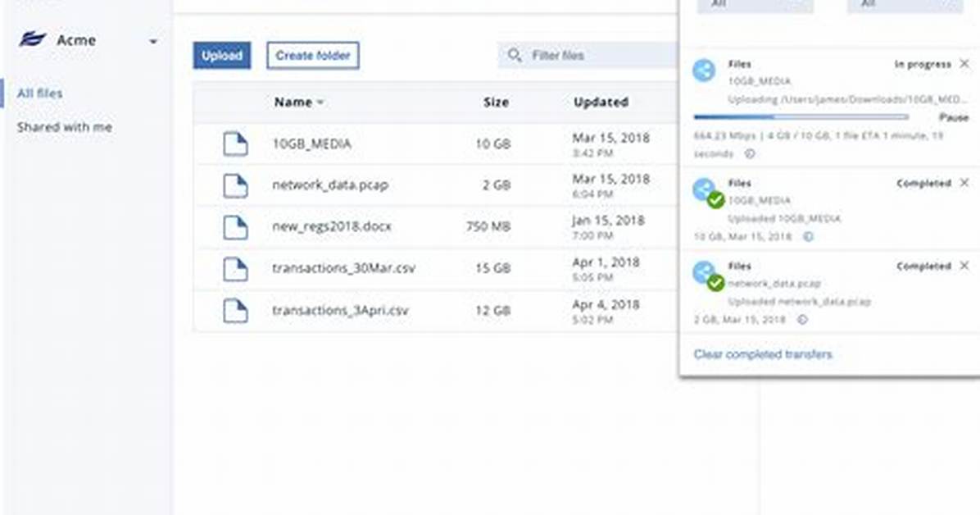This screenshot has width=980, height=515.
Task: Select the transactions_3Apri.csv file name
Action: coord(340,310)
